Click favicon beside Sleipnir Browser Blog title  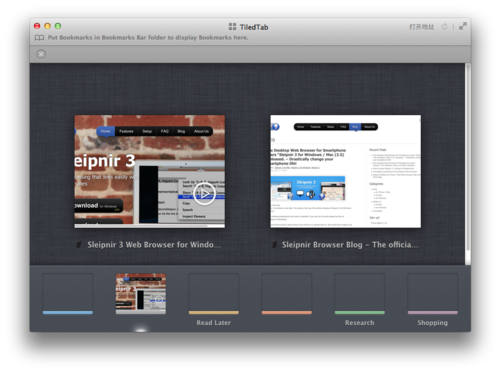point(274,245)
